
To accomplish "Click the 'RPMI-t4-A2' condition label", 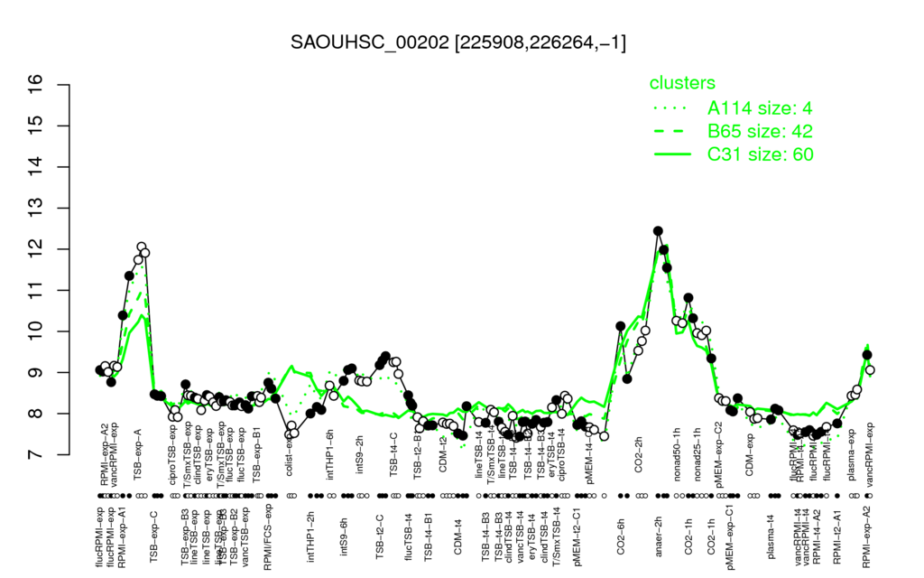I will tap(817, 536).
